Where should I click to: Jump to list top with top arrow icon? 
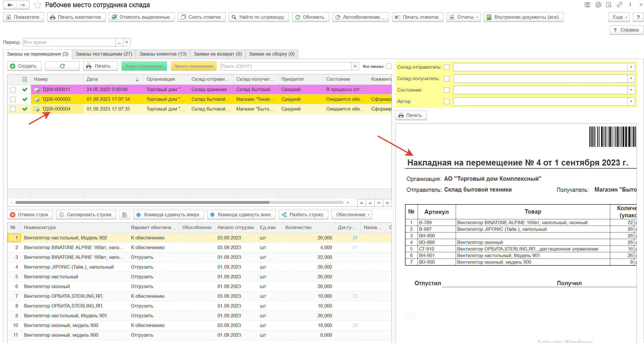pyautogui.click(x=361, y=203)
